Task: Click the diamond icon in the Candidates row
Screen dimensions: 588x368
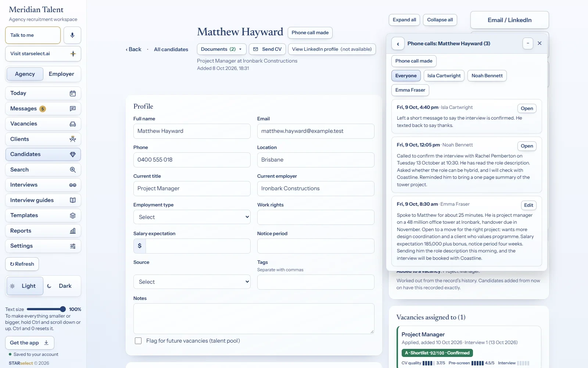Action: (x=73, y=155)
